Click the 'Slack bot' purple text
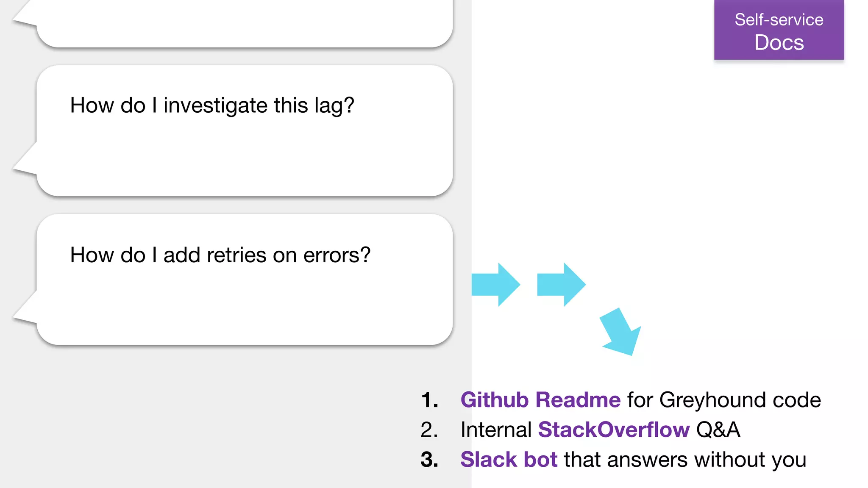Image resolution: width=868 pixels, height=488 pixels. click(509, 460)
